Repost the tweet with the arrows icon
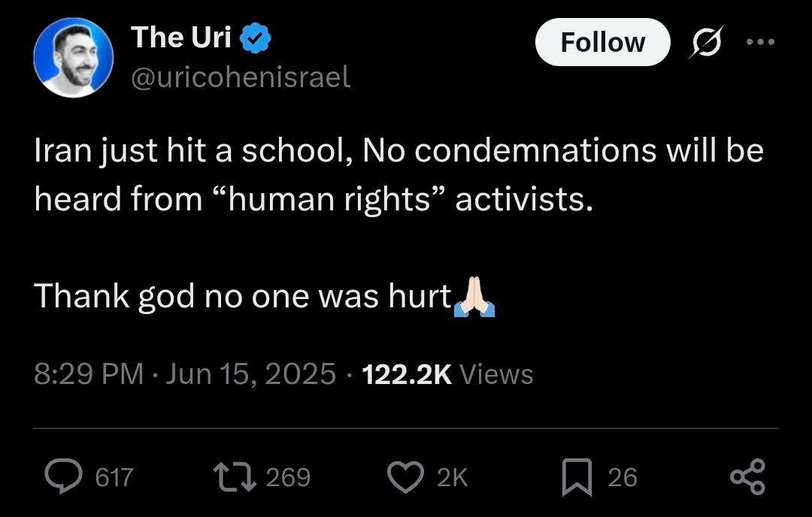This screenshot has height=517, width=812. click(231, 476)
